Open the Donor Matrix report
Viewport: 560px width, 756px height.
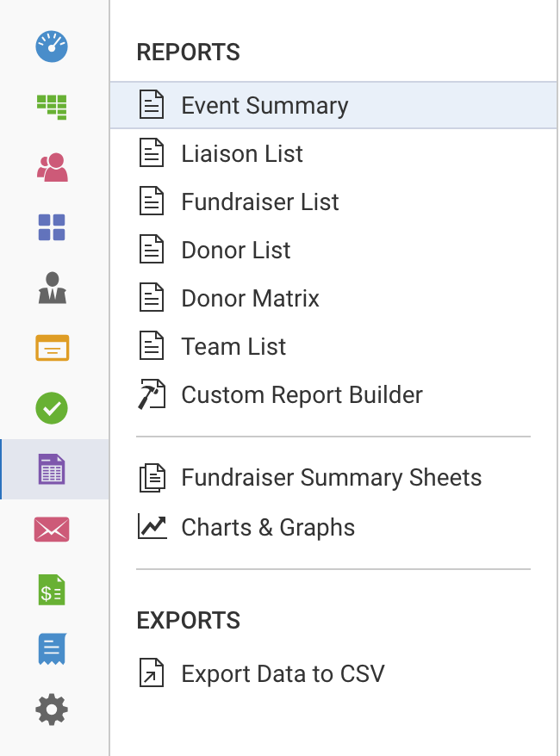250,298
